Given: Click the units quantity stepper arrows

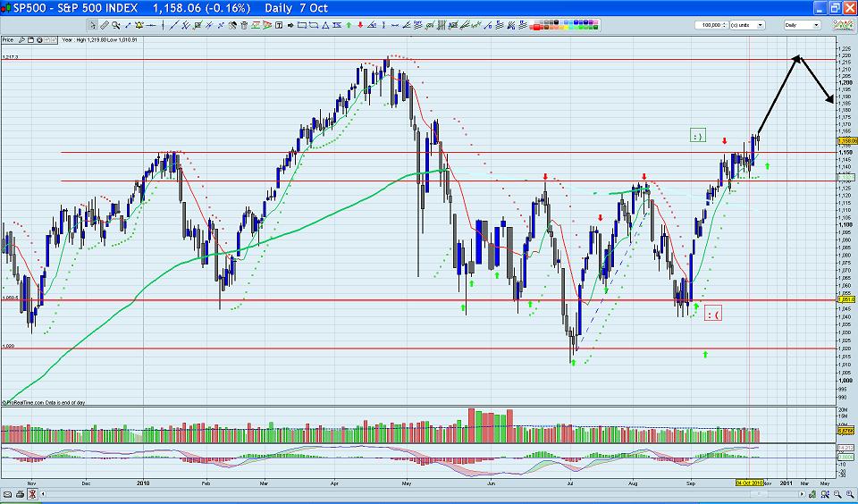Looking at the screenshot, I should tap(724, 25).
